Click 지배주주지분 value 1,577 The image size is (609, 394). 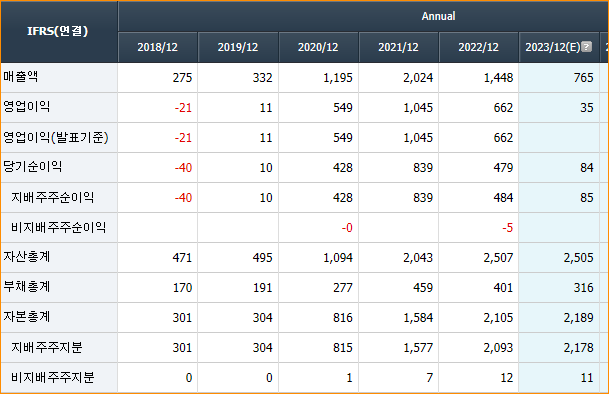point(418,348)
